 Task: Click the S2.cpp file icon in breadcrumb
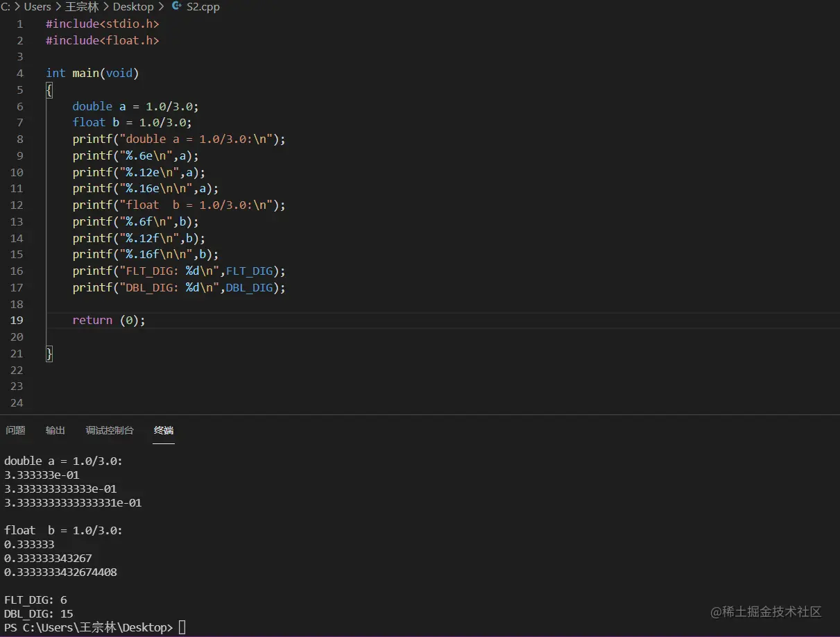tap(176, 6)
